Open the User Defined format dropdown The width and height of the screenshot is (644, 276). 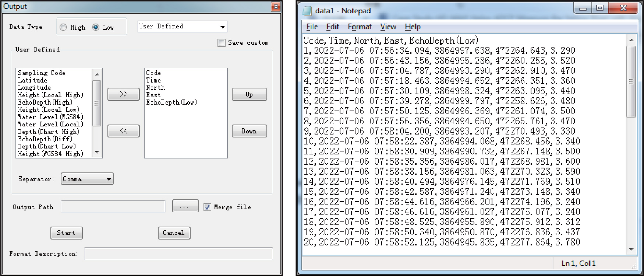tap(183, 27)
